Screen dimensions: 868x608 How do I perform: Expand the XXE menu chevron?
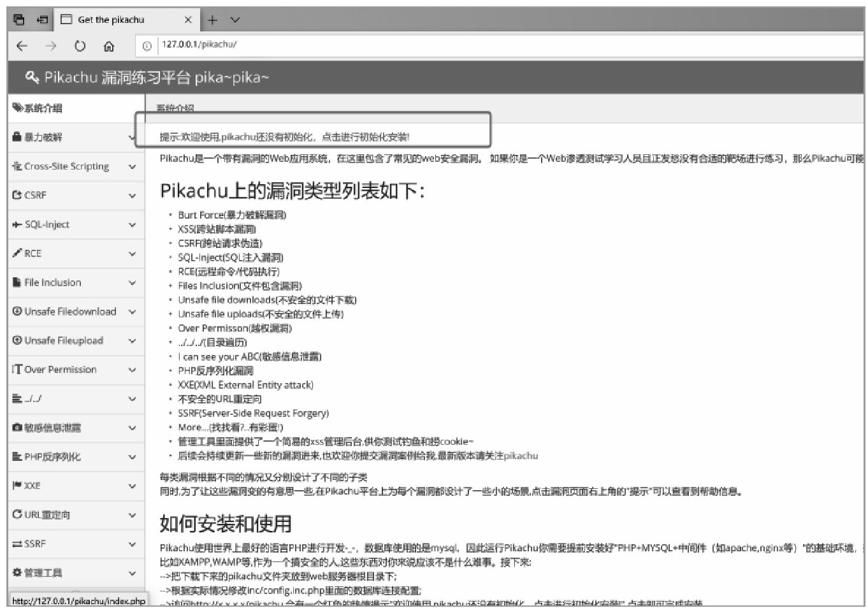tap(132, 486)
